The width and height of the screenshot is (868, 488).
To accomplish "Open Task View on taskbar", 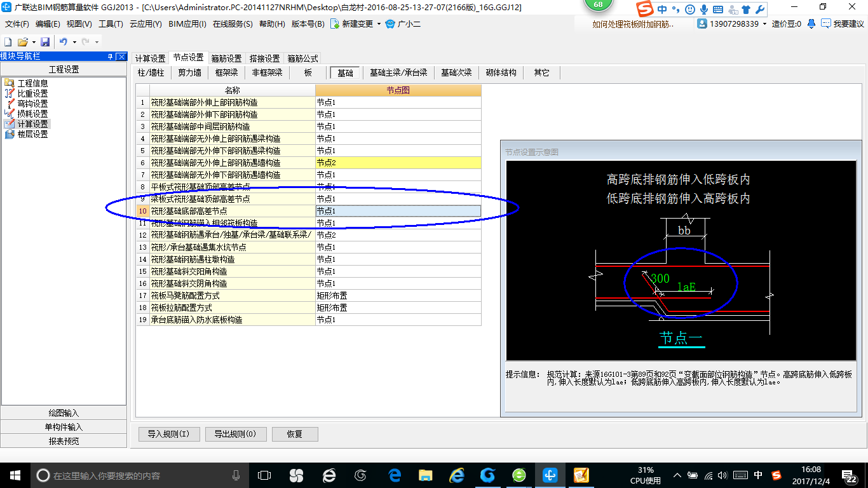I will 264,475.
